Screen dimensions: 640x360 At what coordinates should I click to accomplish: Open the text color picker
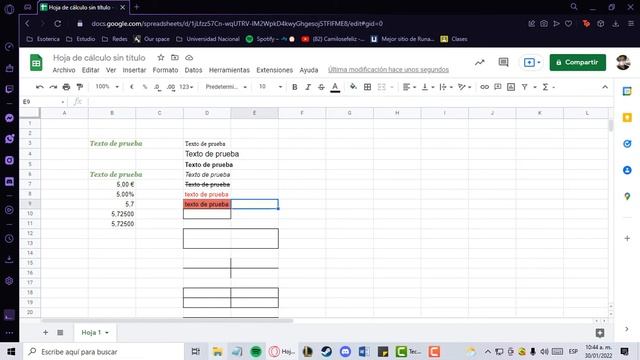pyautogui.click(x=335, y=87)
